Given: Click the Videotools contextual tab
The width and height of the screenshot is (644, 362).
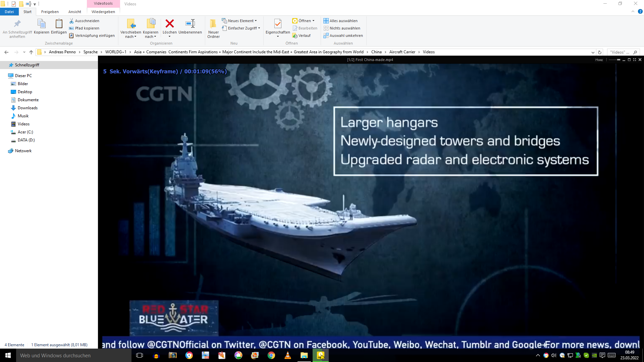Looking at the screenshot, I should (103, 3).
